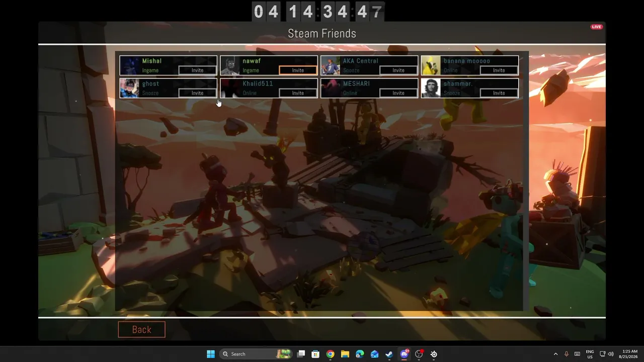The width and height of the screenshot is (644, 362).
Task: Launch Google Chrome from the taskbar
Action: pos(330,354)
